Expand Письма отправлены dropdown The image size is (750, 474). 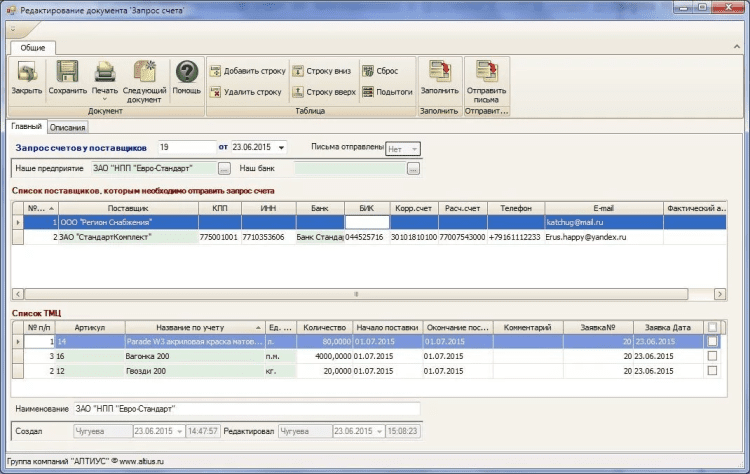point(415,148)
